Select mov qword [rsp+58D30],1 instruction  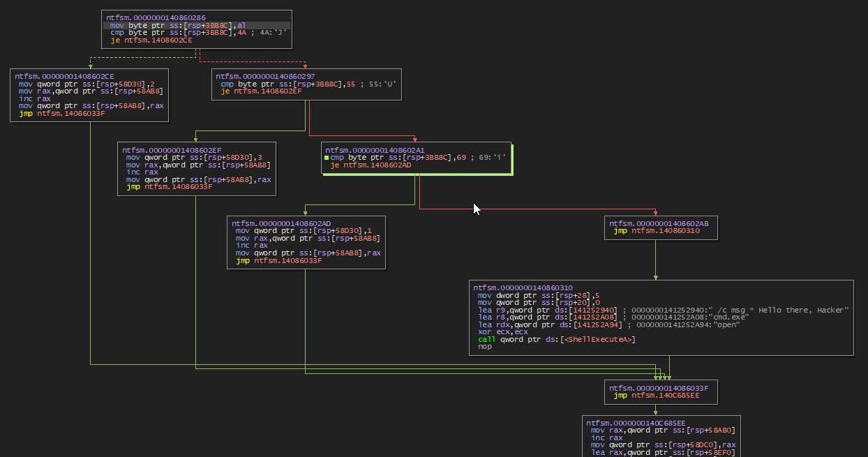click(304, 231)
